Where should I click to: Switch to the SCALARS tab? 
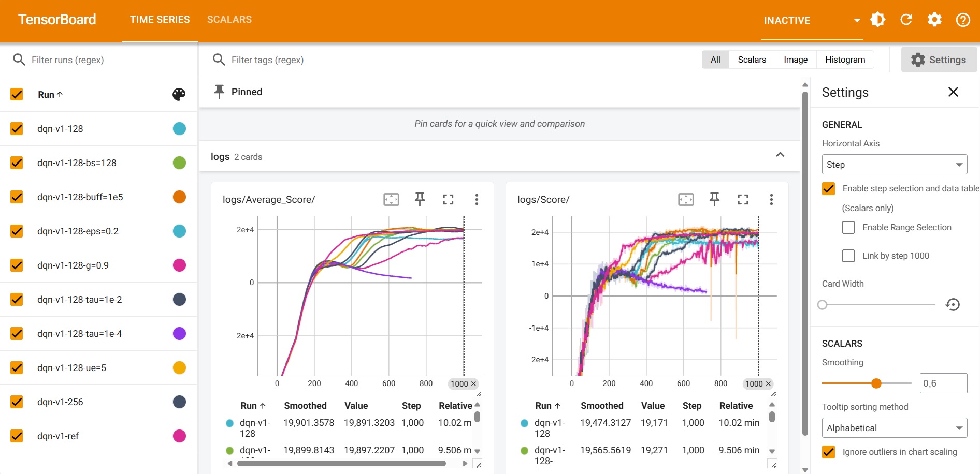[229, 20]
